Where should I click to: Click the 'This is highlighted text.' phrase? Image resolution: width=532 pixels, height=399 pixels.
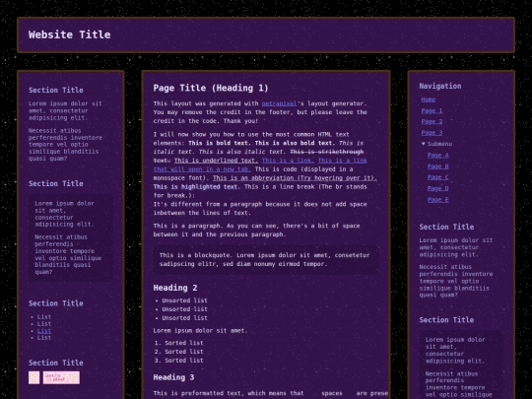point(197,186)
